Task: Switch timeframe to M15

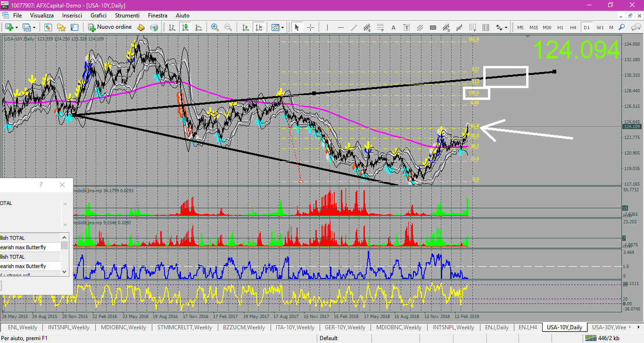Action: tap(534, 27)
